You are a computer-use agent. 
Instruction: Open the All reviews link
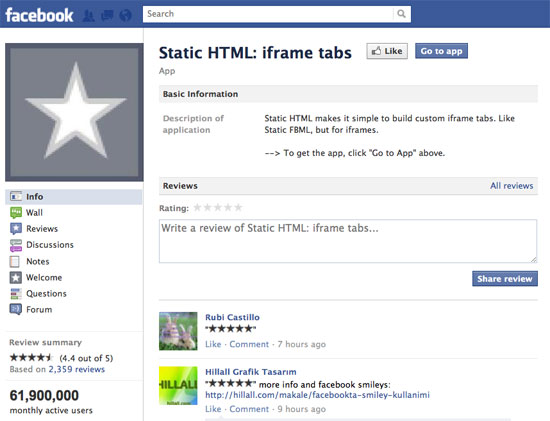point(511,186)
